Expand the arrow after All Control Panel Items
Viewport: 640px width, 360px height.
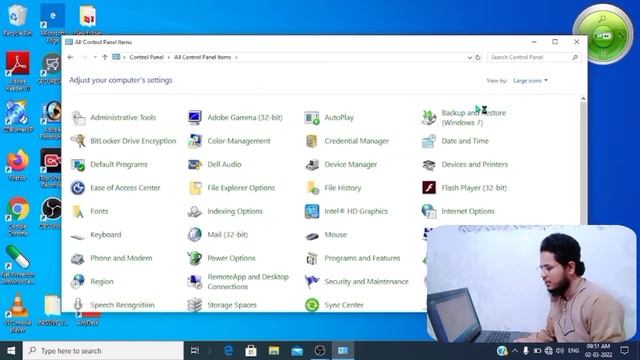236,58
